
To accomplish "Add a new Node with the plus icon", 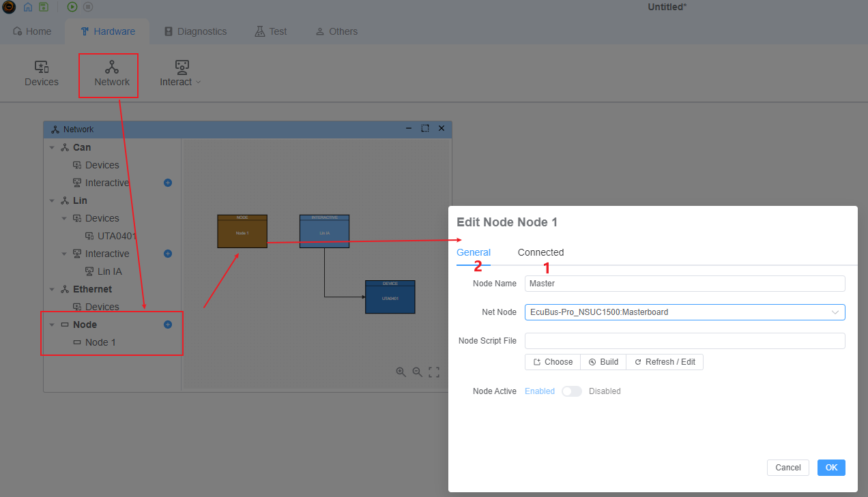I will click(x=168, y=325).
